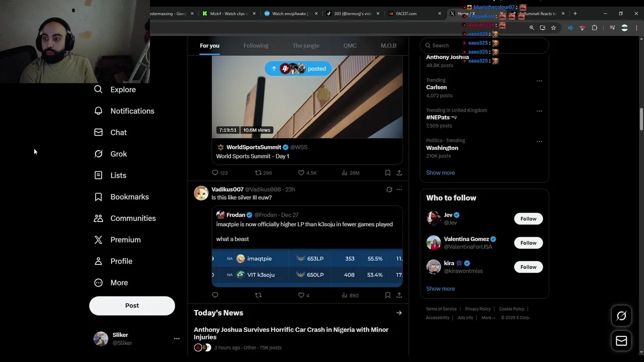Open more options for #NEPats trend
This screenshot has height=362, width=644.
click(x=539, y=111)
